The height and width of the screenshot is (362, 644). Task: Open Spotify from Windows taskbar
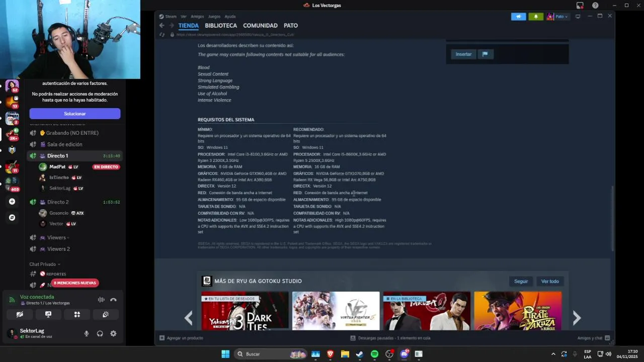coord(374,354)
